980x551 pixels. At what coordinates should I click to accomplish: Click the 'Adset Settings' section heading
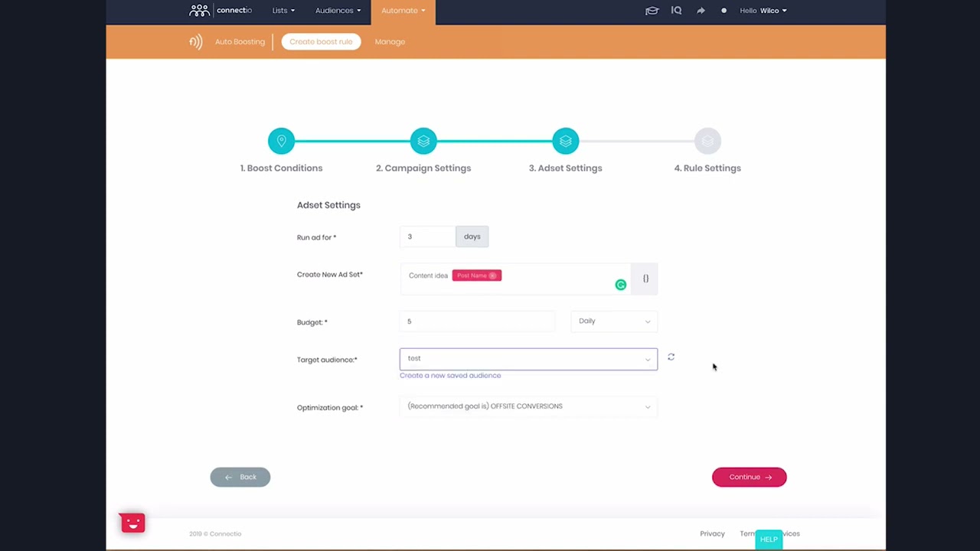328,205
